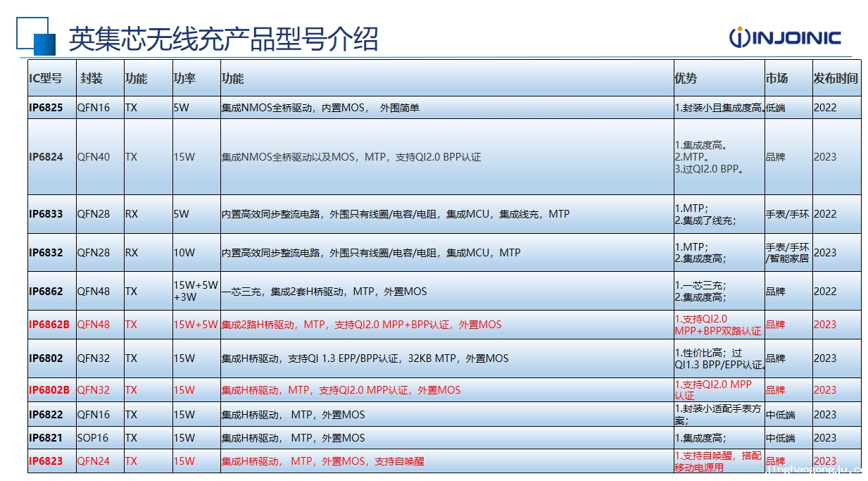The height and width of the screenshot is (481, 868).
Task: Click the 15W+5W+3W power cell
Action: tap(196, 292)
